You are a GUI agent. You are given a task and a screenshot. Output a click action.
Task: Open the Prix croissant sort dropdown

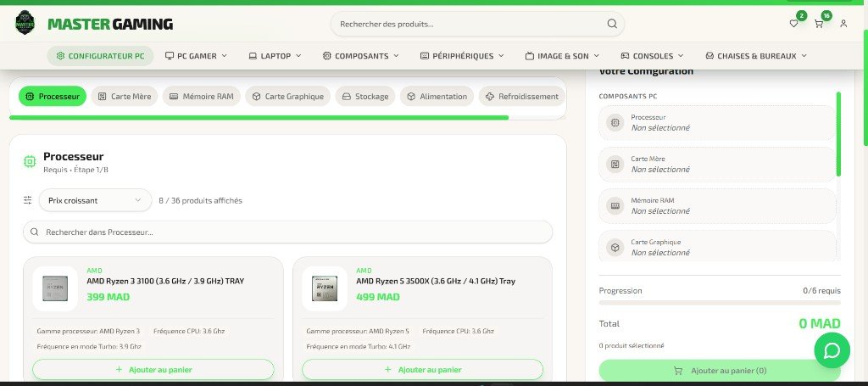(x=95, y=200)
